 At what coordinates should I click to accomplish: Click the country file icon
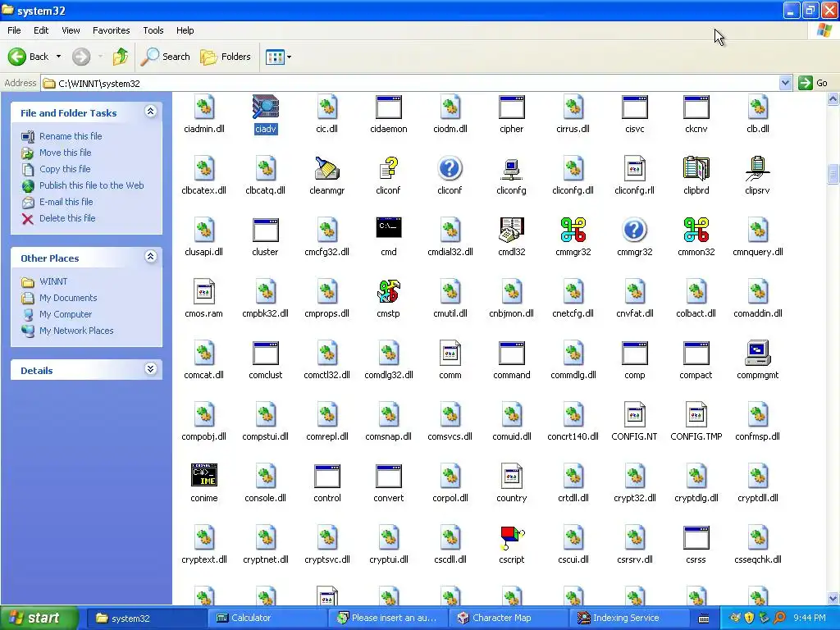pos(512,477)
